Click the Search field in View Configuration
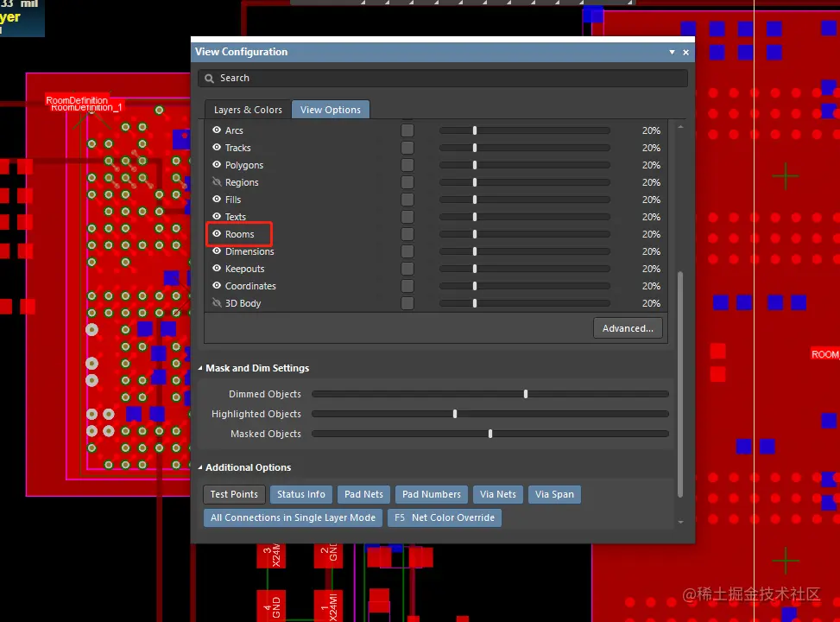 click(x=443, y=78)
